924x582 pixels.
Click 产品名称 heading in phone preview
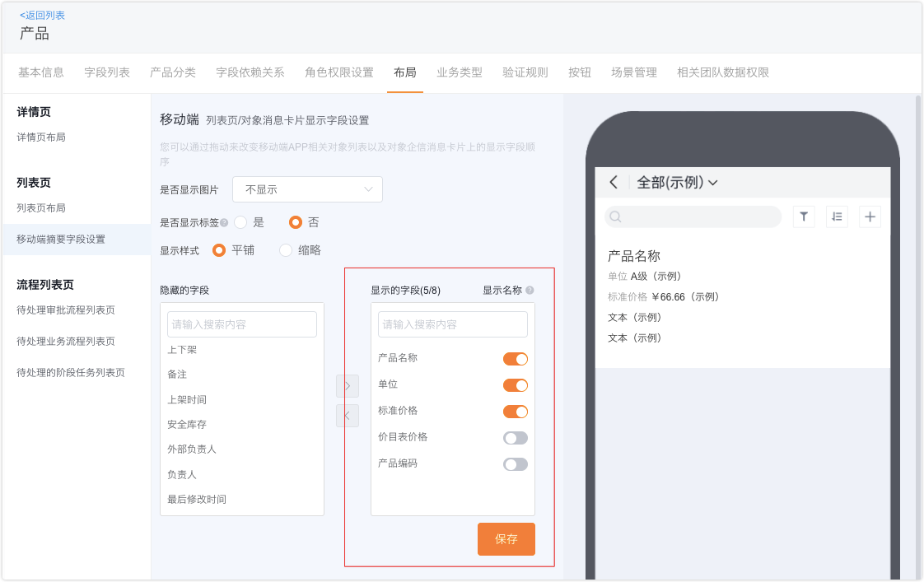pyautogui.click(x=634, y=256)
